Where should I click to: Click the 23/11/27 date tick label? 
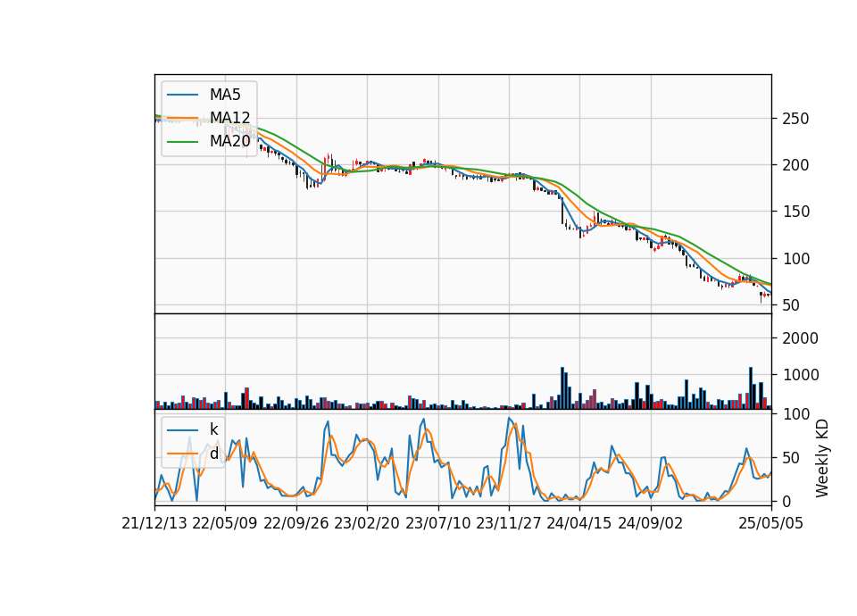509,523
